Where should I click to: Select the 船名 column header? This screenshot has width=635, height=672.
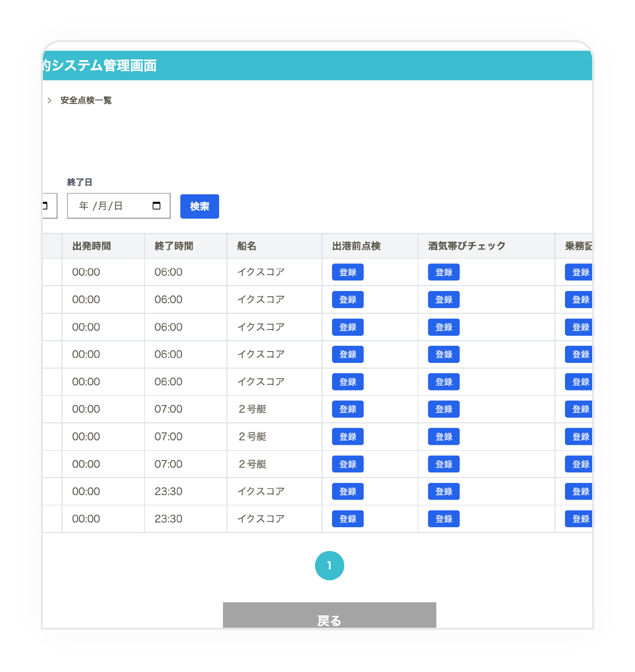tap(247, 246)
